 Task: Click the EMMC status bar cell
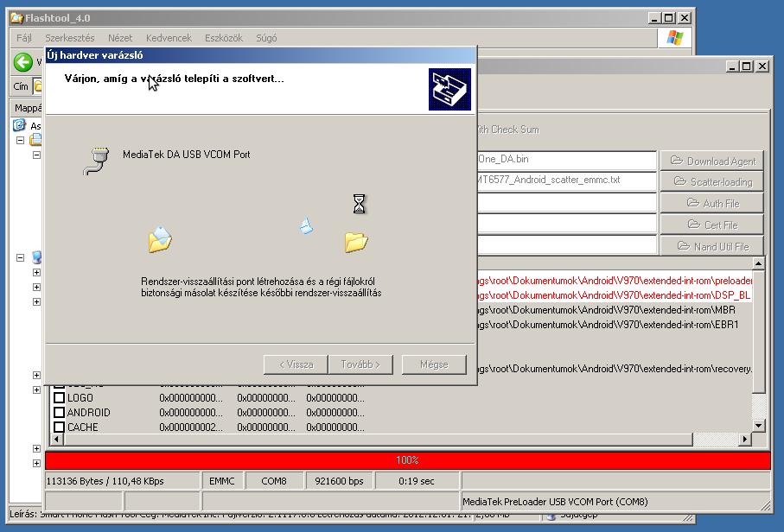coord(222,481)
